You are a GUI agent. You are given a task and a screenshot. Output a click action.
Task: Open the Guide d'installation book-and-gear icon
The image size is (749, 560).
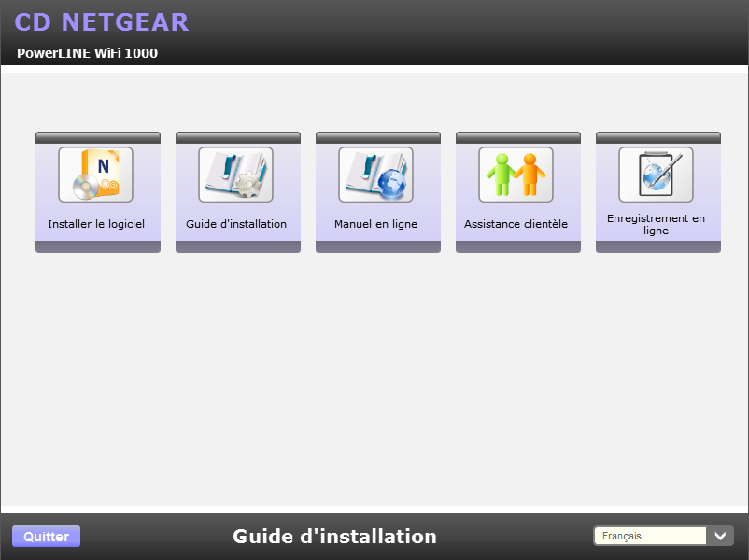[x=235, y=175]
